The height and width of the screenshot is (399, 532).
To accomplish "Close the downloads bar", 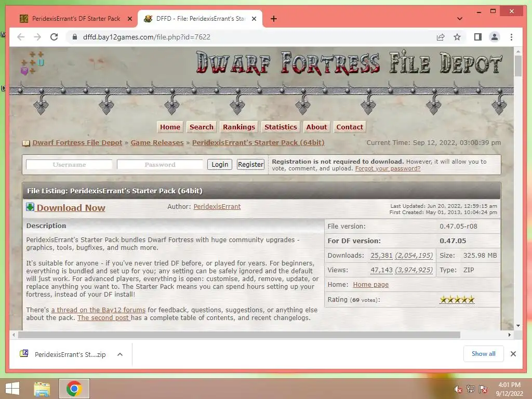I will (x=513, y=354).
